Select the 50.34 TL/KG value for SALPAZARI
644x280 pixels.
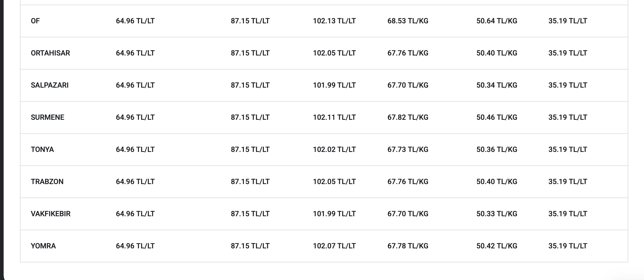(497, 85)
